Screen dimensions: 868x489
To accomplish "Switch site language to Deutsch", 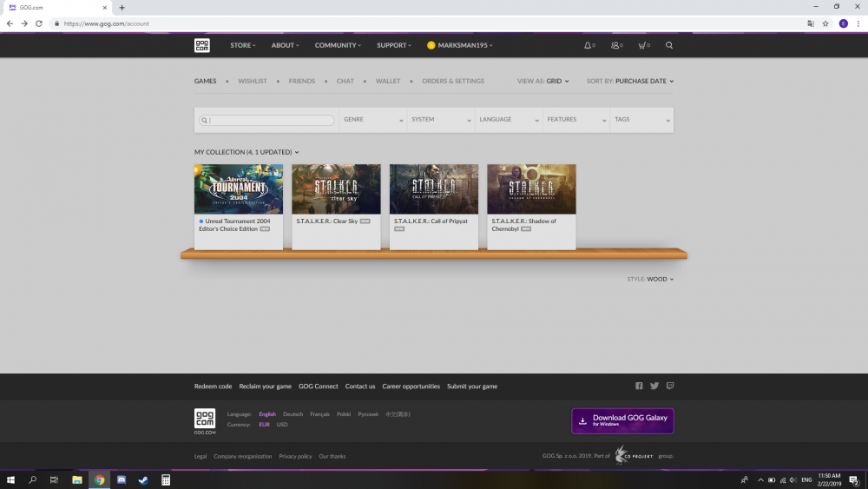I will pyautogui.click(x=293, y=414).
